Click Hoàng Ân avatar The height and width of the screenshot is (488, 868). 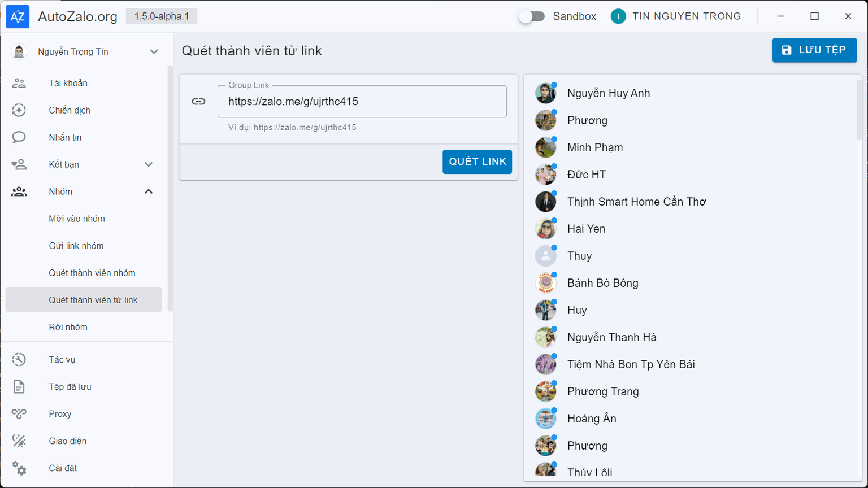(x=546, y=419)
